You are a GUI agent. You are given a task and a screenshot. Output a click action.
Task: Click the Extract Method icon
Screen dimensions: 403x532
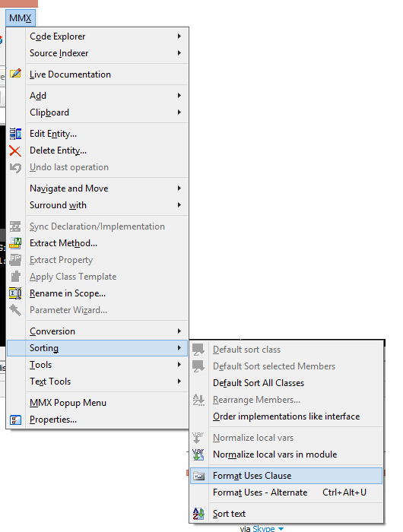15,243
